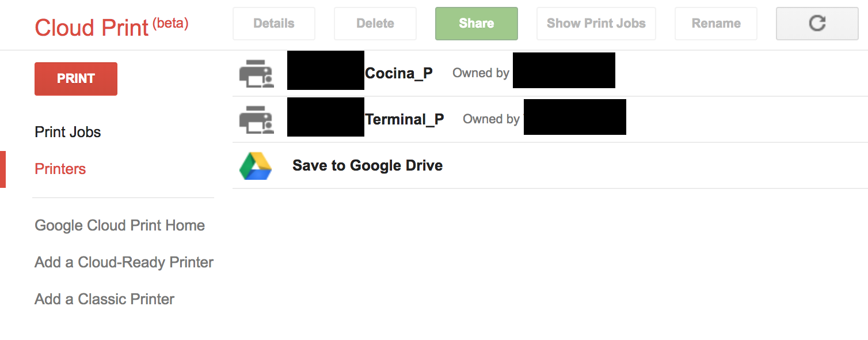868x340 pixels.
Task: Switch to the Print Jobs section
Action: click(67, 132)
